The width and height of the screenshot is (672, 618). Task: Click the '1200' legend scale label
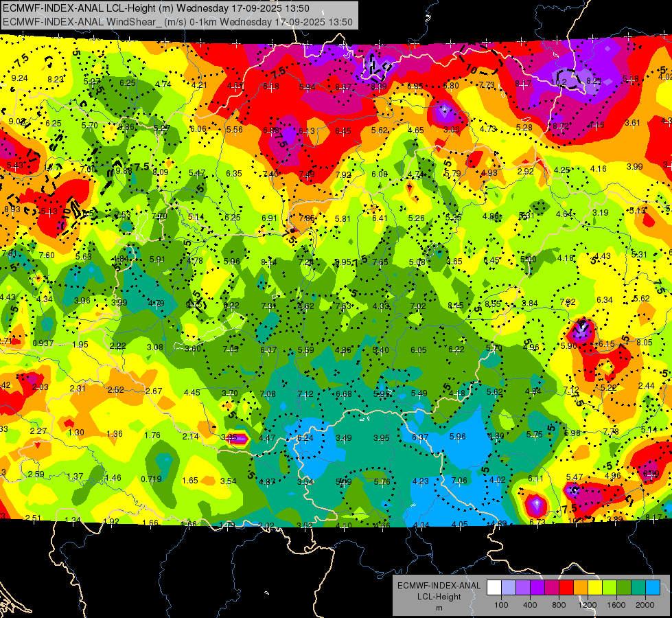tap(587, 605)
